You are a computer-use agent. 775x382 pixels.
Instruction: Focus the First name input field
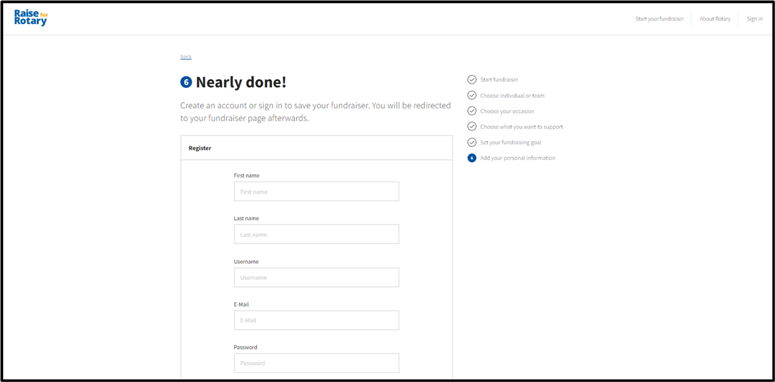[316, 191]
